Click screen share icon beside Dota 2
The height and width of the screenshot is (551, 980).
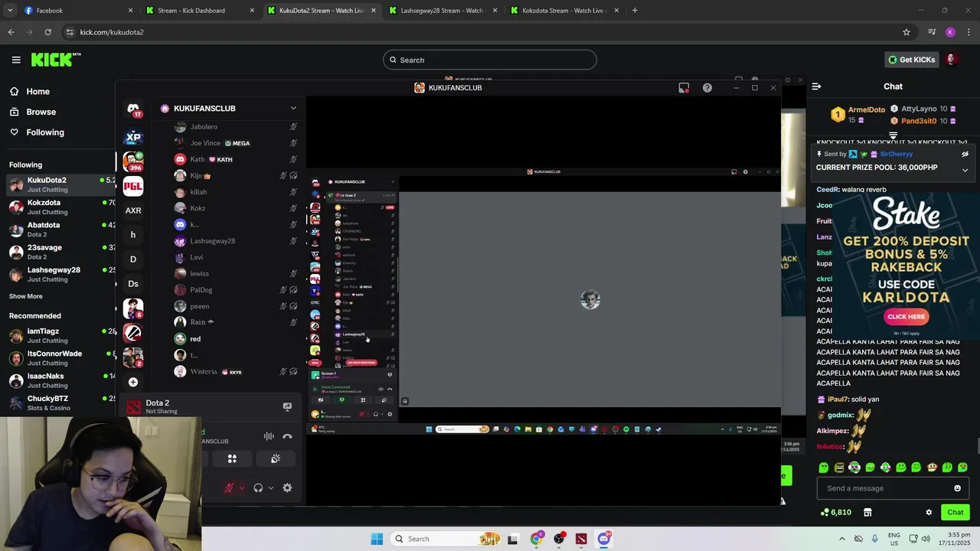(287, 407)
